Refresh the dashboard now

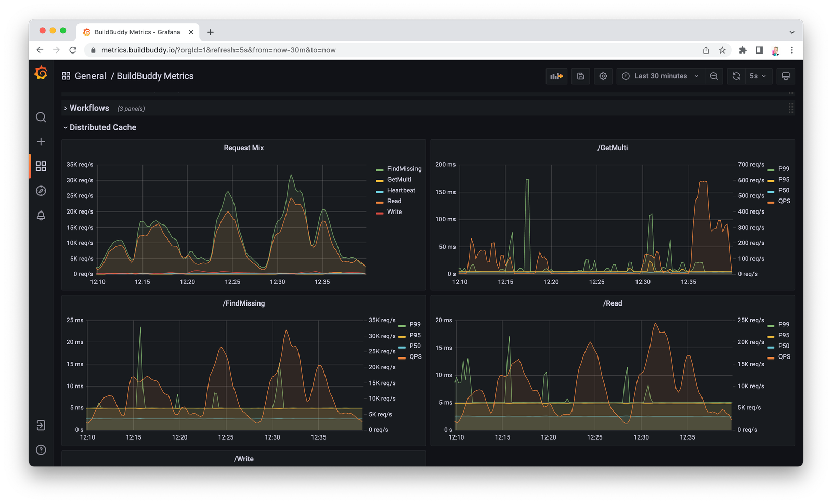click(x=736, y=76)
